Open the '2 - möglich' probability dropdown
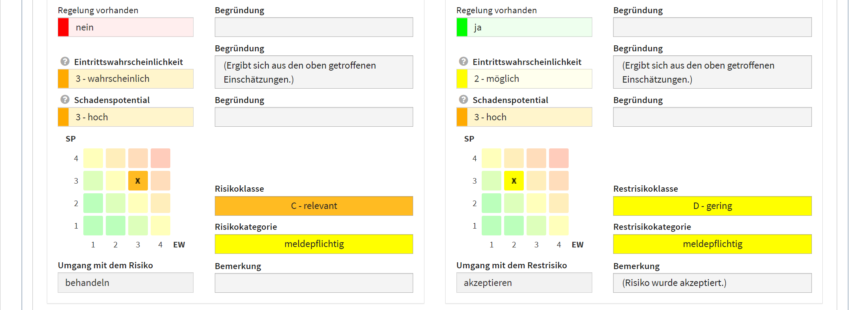This screenshot has height=310, width=868. point(524,79)
